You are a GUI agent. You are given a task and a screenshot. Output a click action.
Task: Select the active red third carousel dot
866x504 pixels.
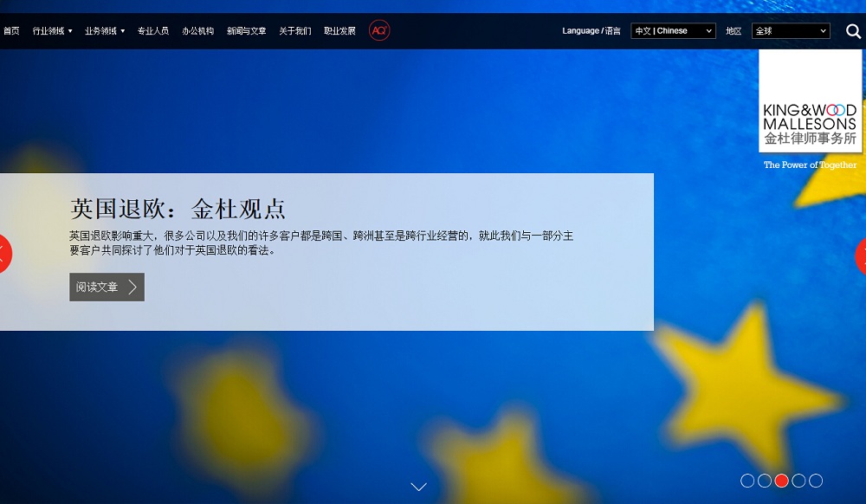[x=781, y=481]
